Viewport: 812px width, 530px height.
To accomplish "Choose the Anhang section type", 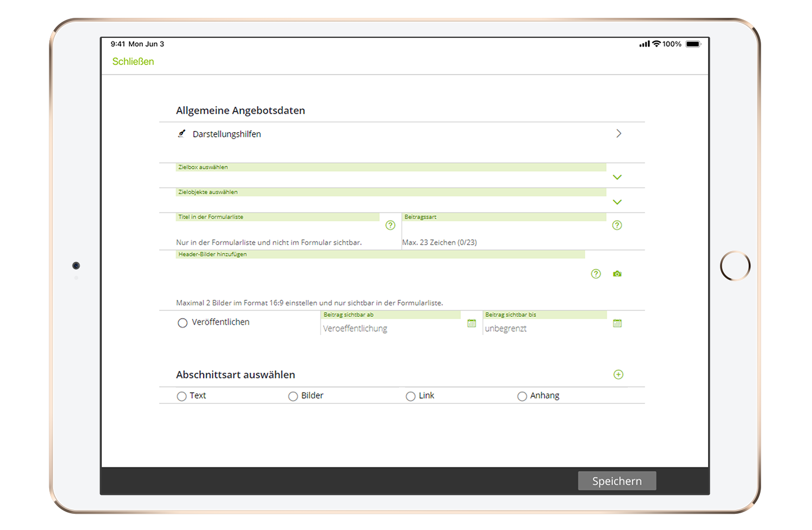I will click(x=522, y=396).
